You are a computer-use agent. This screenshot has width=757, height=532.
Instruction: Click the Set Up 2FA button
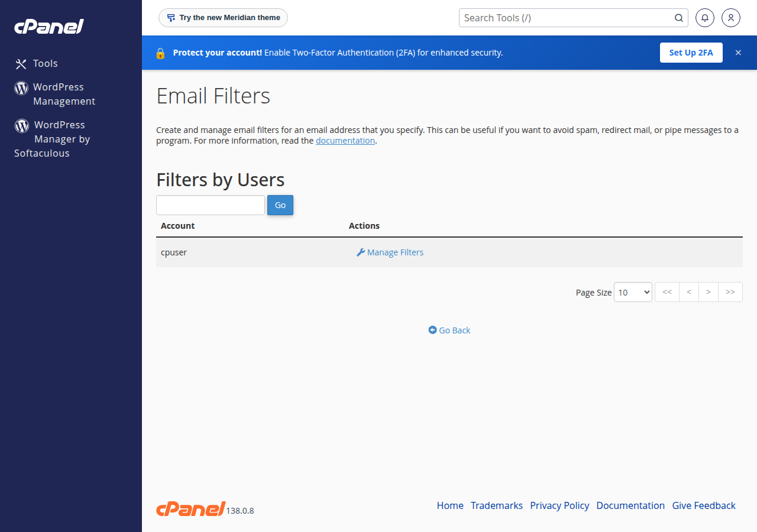pos(691,53)
